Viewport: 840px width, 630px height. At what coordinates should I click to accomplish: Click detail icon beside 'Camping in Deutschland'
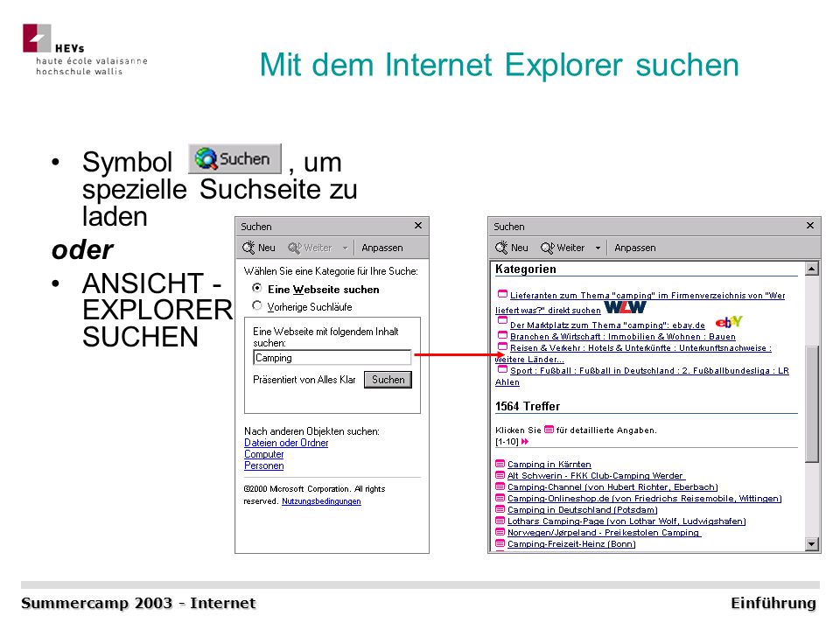(500, 509)
